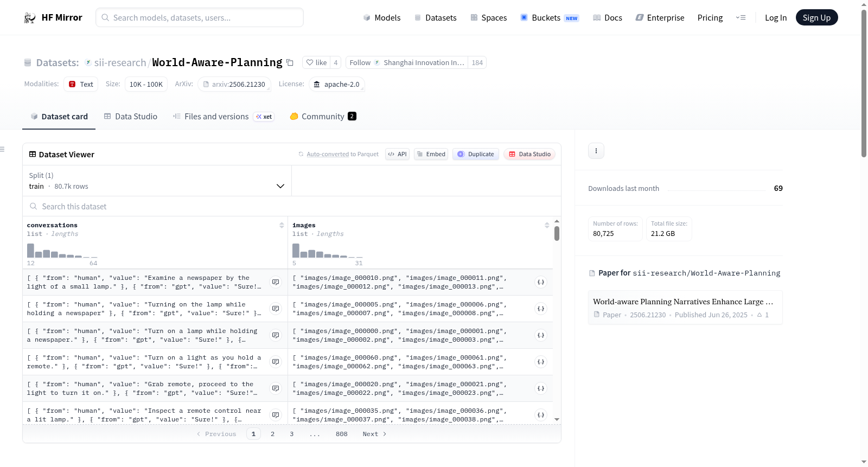Click the arxiv:2506.21230 tag
Viewport: 868px width, 467px height.
(x=234, y=85)
